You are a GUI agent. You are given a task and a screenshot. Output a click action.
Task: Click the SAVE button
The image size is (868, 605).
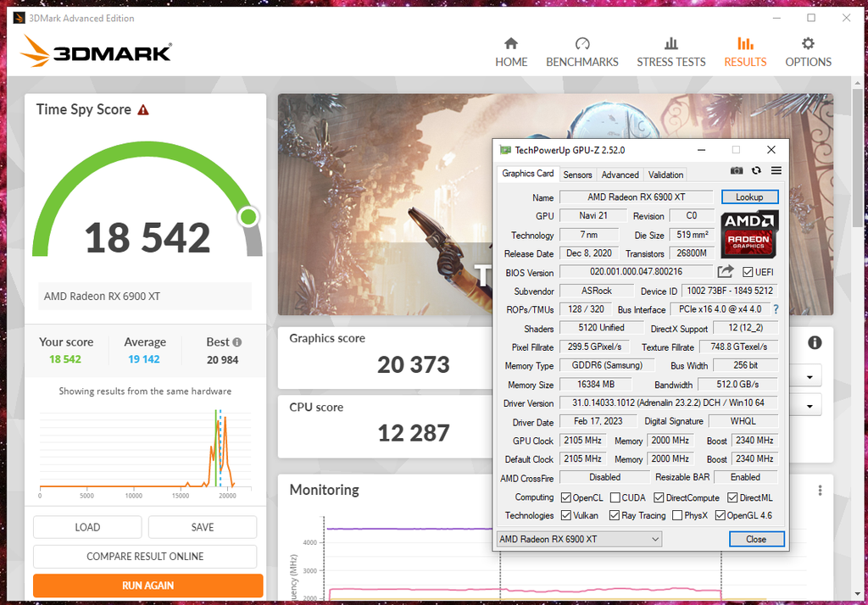tap(203, 527)
